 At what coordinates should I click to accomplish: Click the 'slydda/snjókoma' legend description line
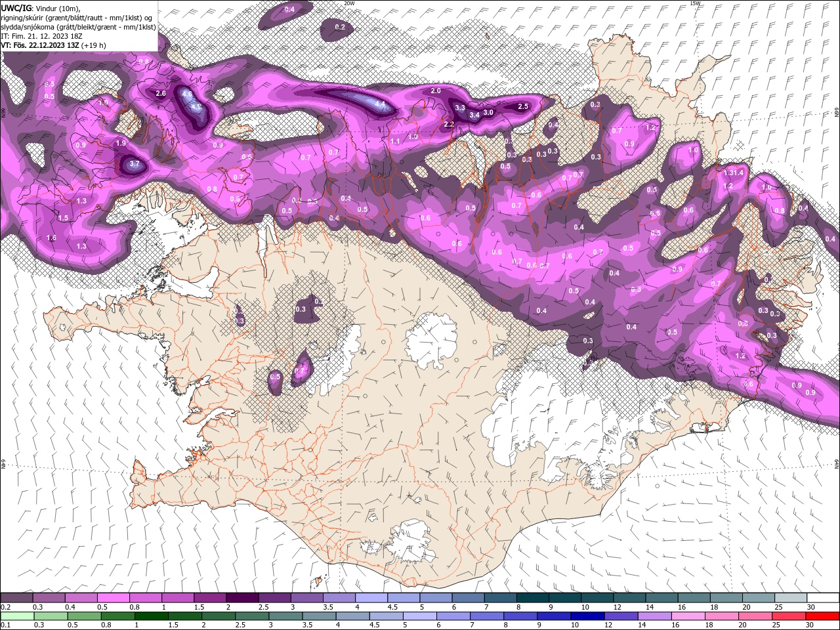78,27
